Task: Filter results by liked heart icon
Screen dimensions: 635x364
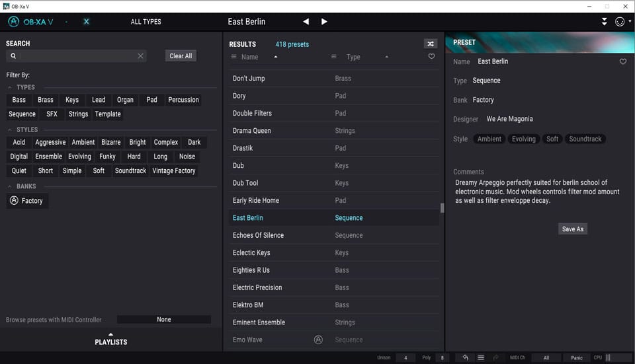Action: pos(432,56)
